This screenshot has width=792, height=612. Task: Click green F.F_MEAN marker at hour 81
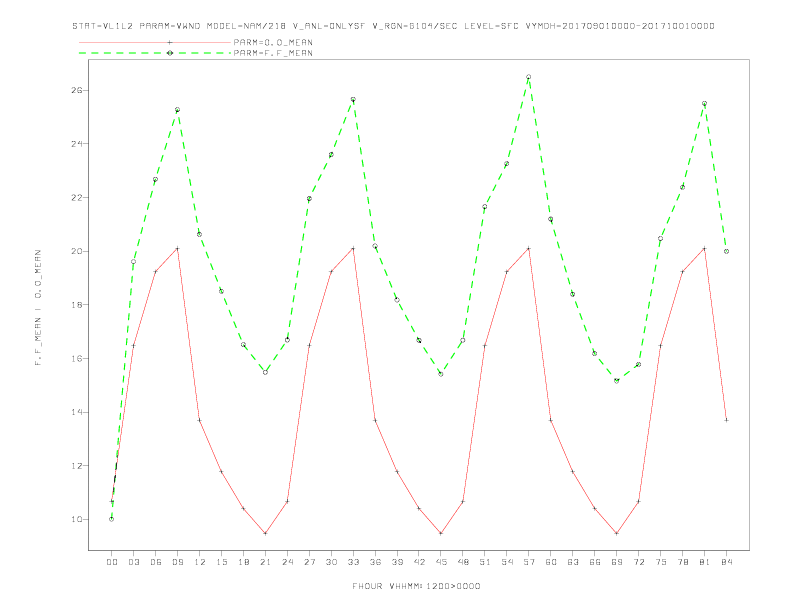(705, 104)
